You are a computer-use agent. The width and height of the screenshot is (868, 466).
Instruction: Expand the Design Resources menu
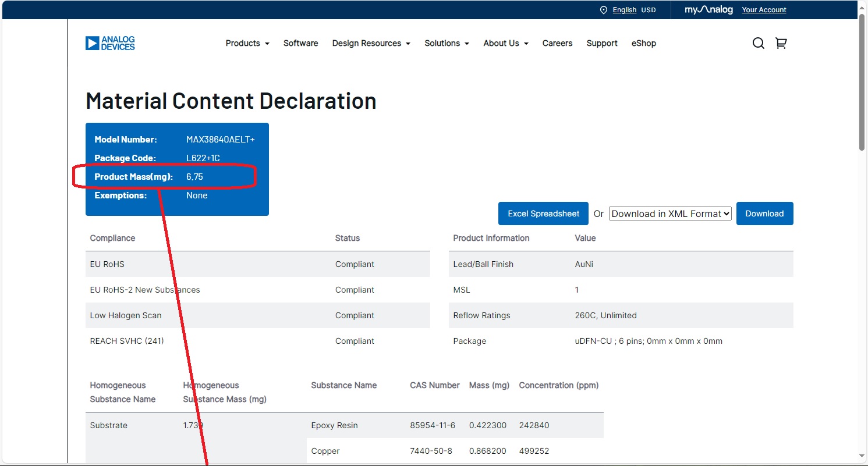tap(371, 43)
